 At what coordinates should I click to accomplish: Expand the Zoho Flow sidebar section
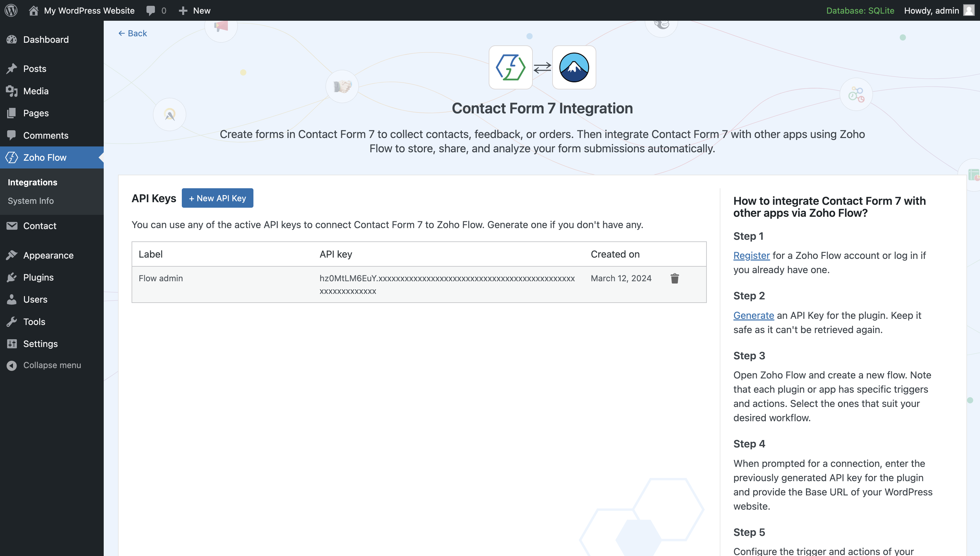(44, 157)
